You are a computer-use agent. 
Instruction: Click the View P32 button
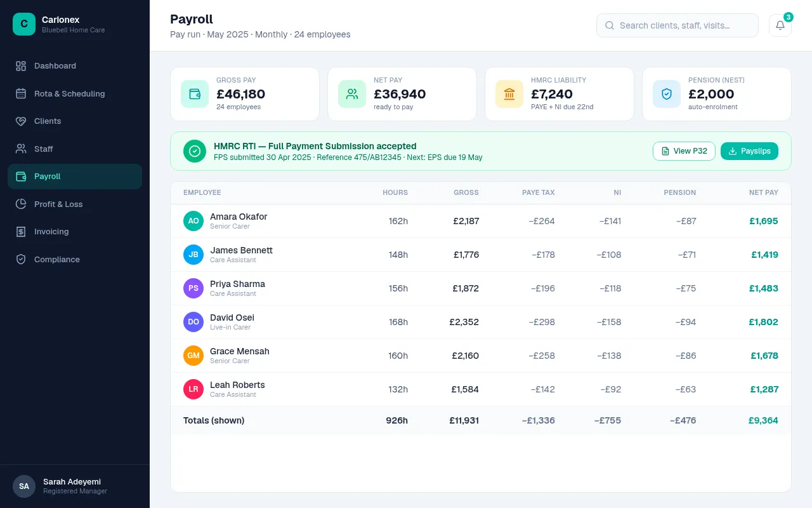684,151
